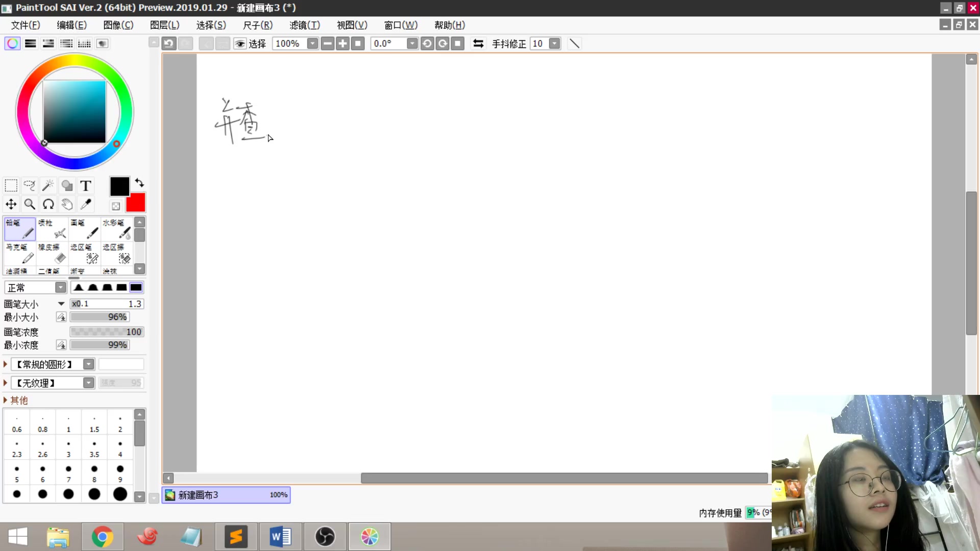Select the 选区擦 selection eraser
The height and width of the screenshot is (551, 980).
coord(116,254)
